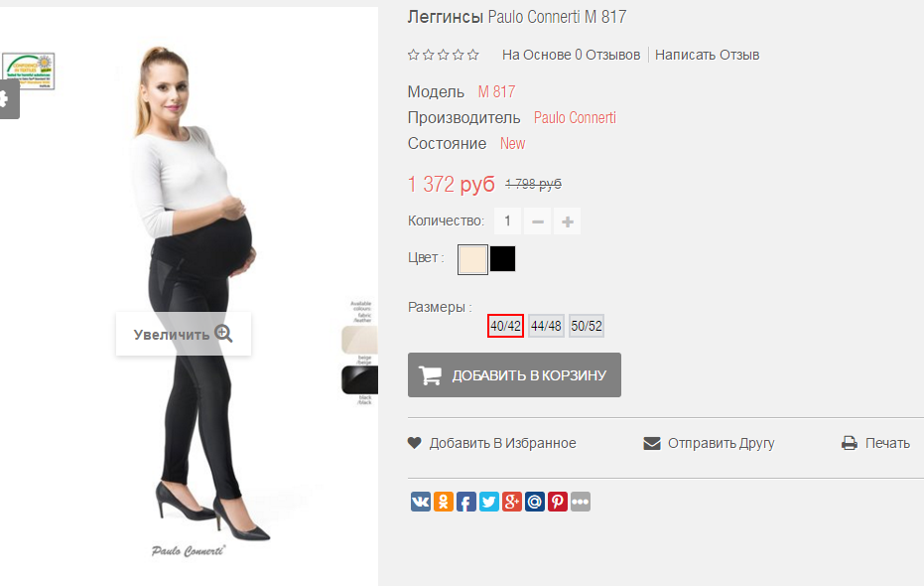The height and width of the screenshot is (586, 924).
Task: Choose size 50/52
Action: (587, 326)
